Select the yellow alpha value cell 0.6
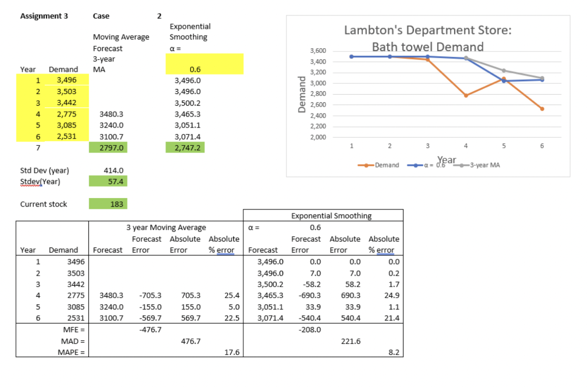Image resolution: width=588 pixels, height=388 pixels. pos(204,64)
